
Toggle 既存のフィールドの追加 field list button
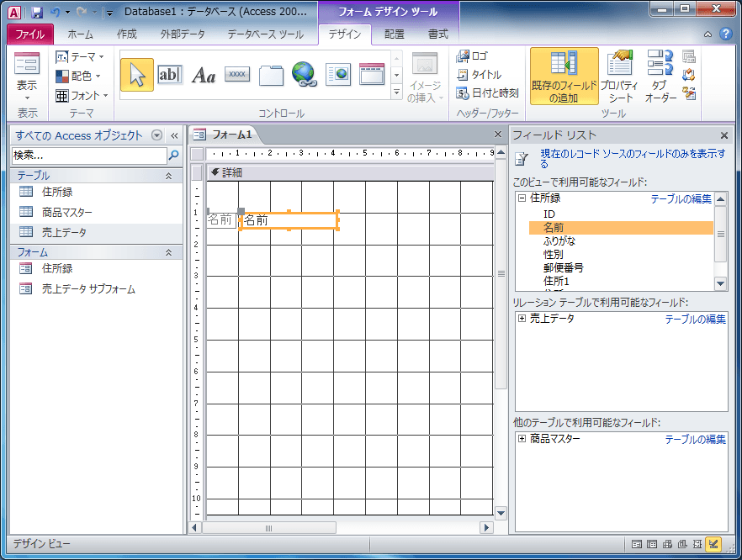(564, 76)
